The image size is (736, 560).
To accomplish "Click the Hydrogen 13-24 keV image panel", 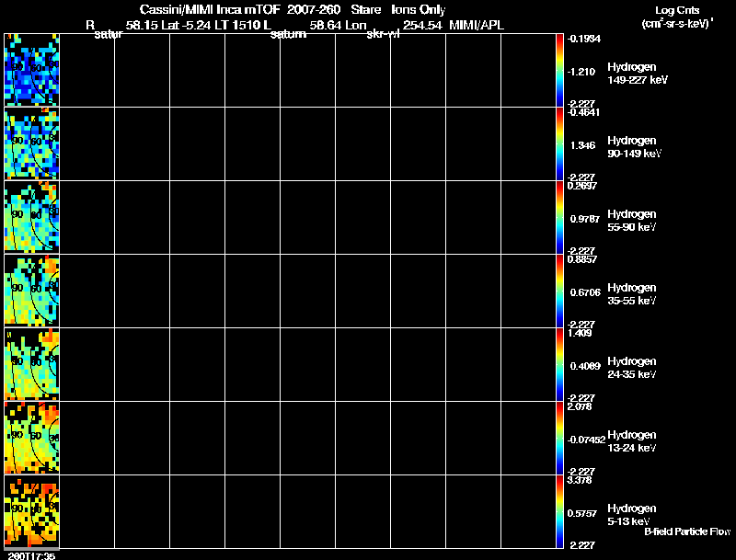I will pyautogui.click(x=32, y=438).
